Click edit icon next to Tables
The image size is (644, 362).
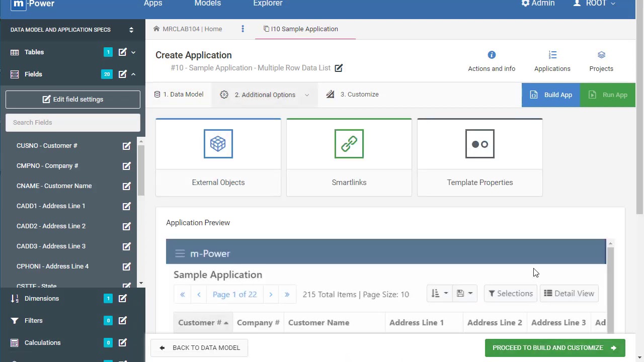click(123, 52)
